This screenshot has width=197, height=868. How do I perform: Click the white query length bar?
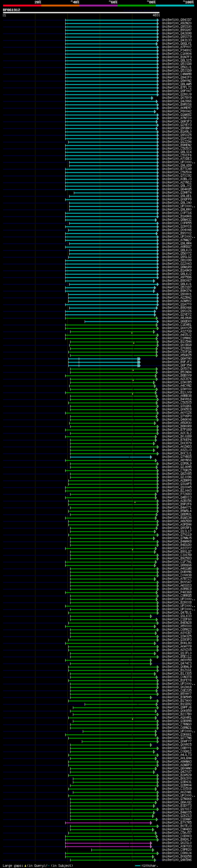[81, 12]
